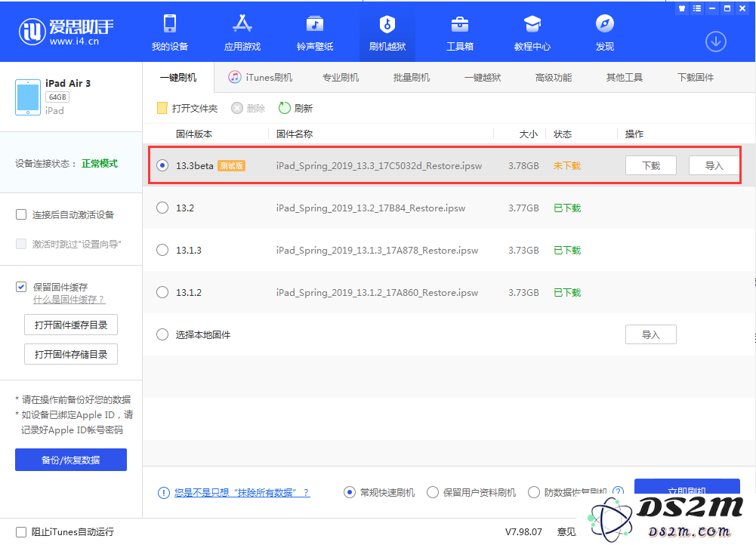
Task: Open 高级功能 tab
Action: pos(554,78)
